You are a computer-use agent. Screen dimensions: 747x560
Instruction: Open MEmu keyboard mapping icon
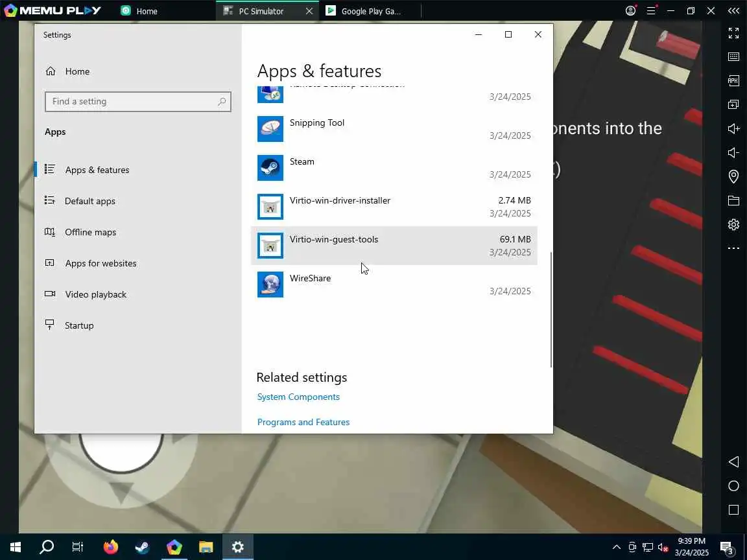click(733, 56)
